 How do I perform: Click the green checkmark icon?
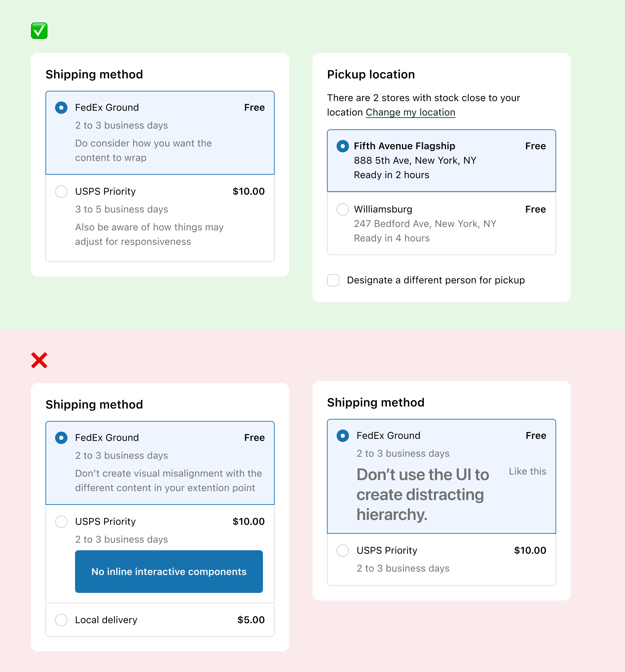pos(39,31)
